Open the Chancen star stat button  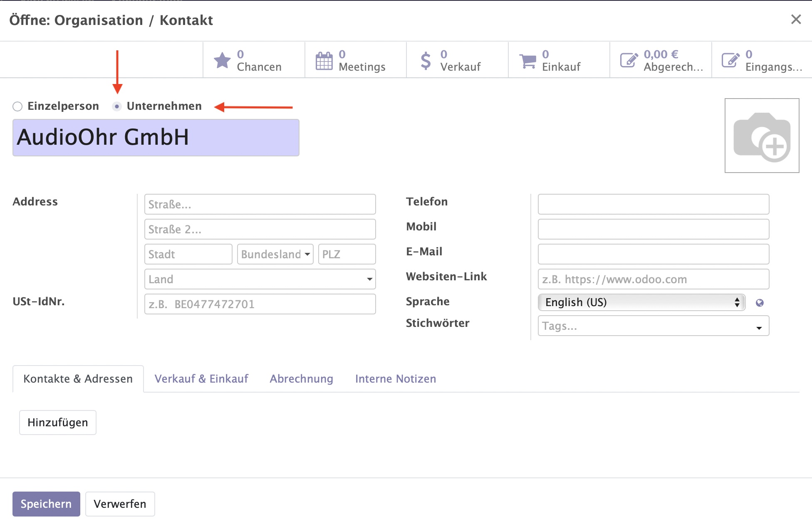254,60
